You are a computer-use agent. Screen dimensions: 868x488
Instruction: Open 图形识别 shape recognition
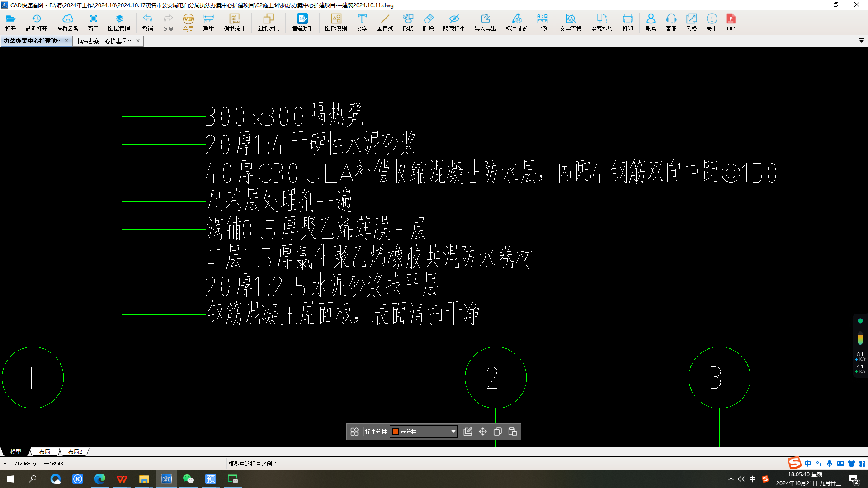point(336,22)
